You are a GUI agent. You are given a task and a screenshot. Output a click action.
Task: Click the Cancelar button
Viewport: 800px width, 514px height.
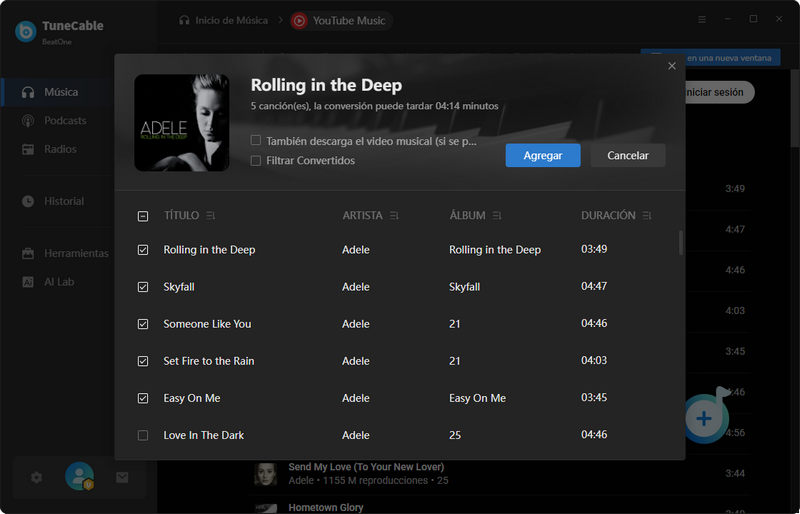[628, 155]
